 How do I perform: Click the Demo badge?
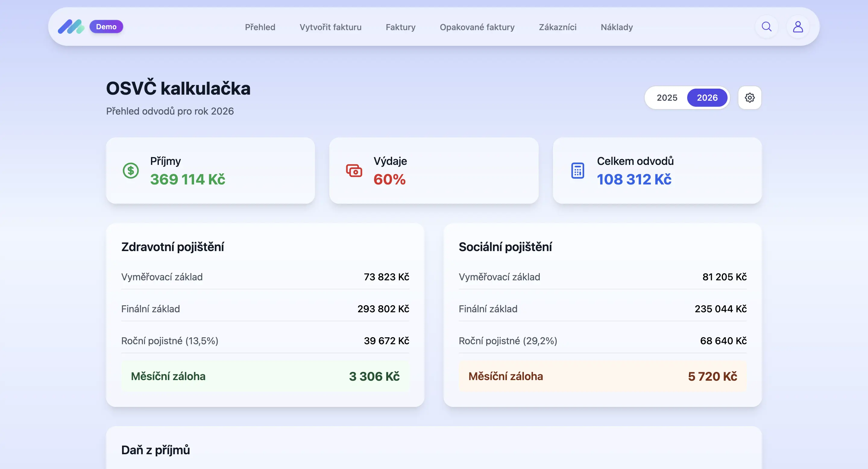pyautogui.click(x=106, y=27)
